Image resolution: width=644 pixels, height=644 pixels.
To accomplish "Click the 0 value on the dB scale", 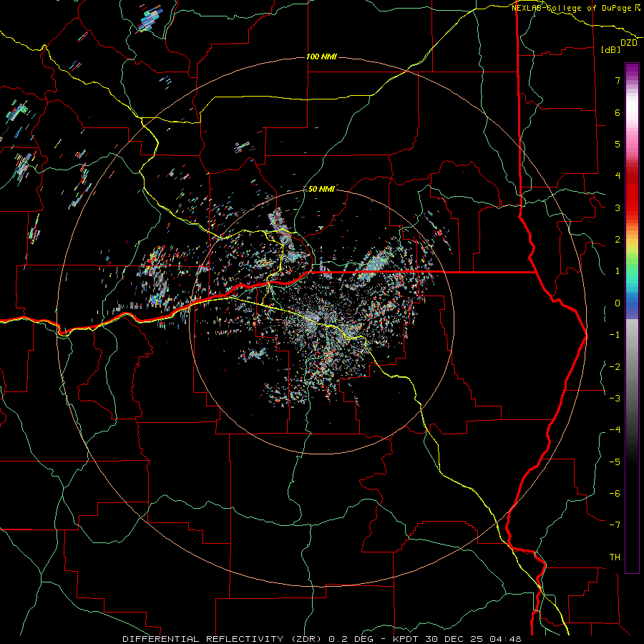I will [x=618, y=303].
